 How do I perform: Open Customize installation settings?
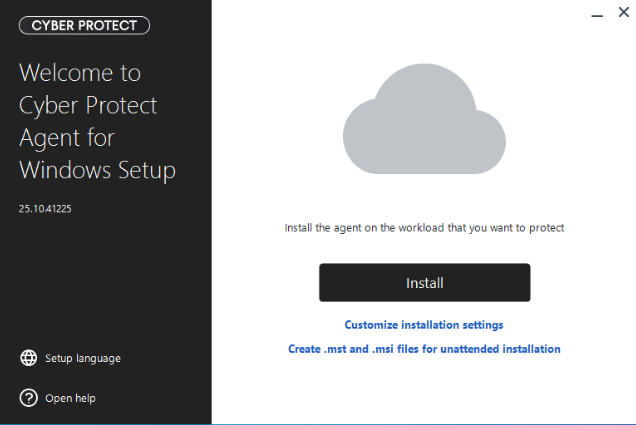424,325
